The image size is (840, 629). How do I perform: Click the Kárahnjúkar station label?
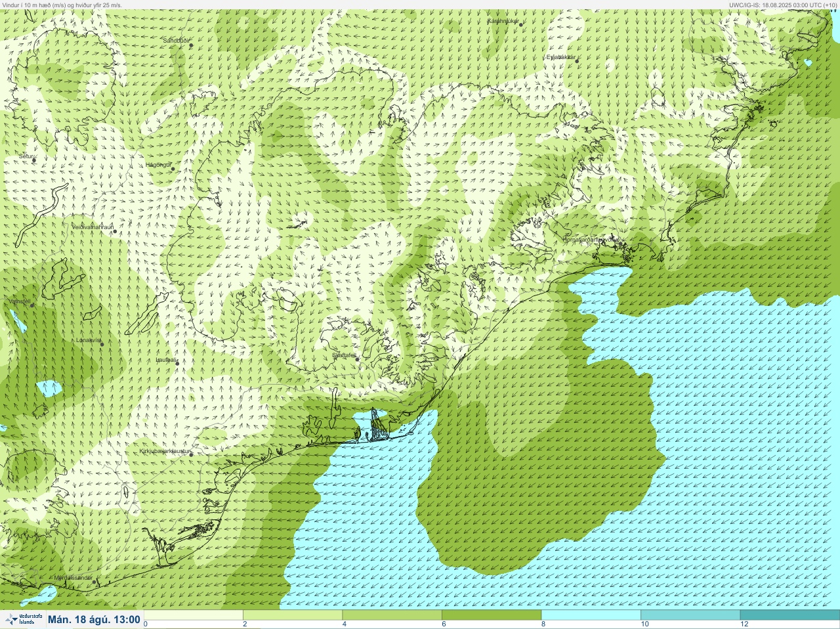pos(503,22)
